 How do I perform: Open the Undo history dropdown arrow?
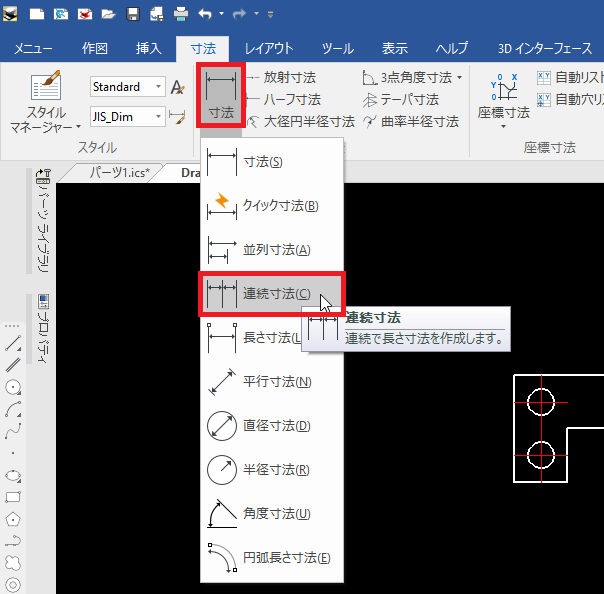pos(221,13)
